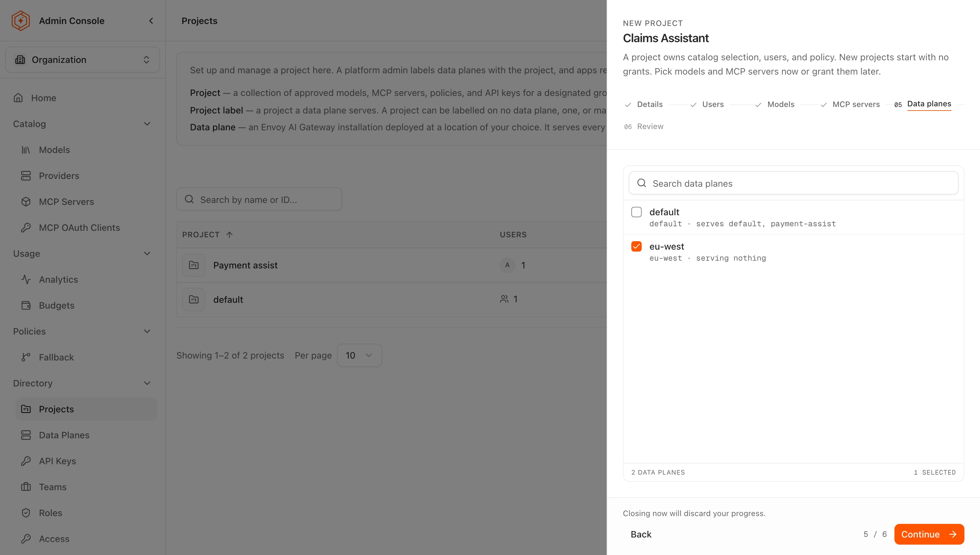Collapse the sidebar with the left chevron
980x555 pixels.
pos(151,20)
